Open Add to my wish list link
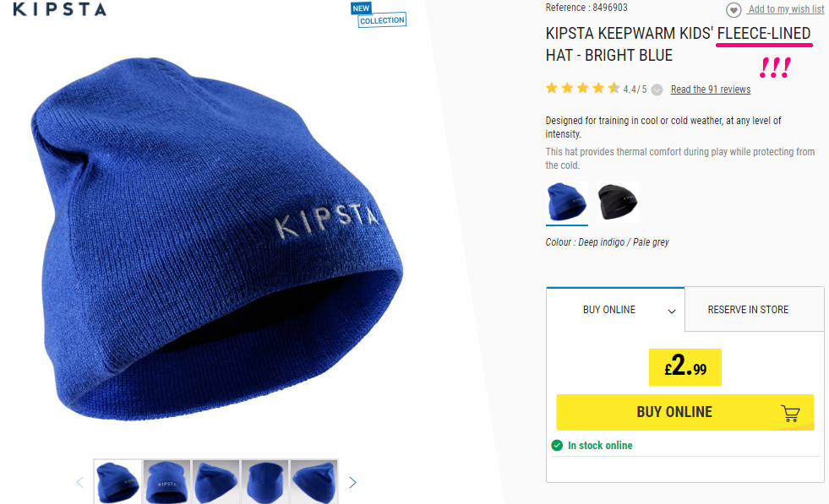This screenshot has height=504, width=829. coord(786,9)
